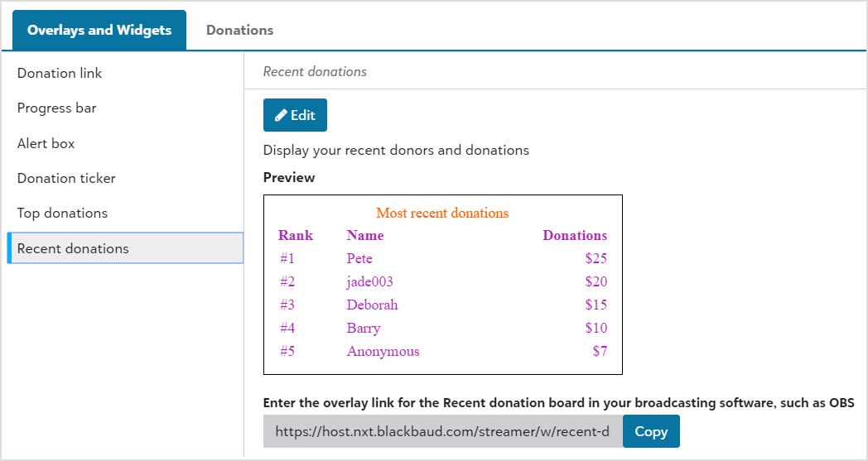This screenshot has height=461, width=868.
Task: Open the Progress bar widget settings
Action: coord(57,108)
